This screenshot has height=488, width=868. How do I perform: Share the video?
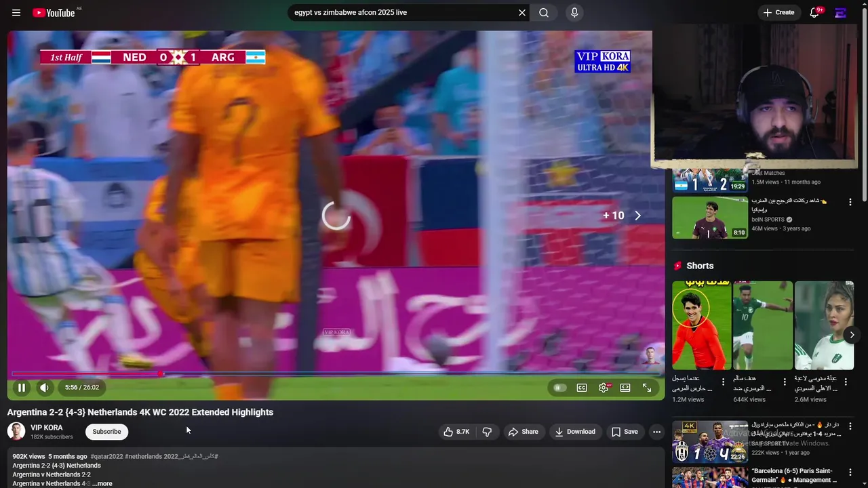tap(524, 432)
